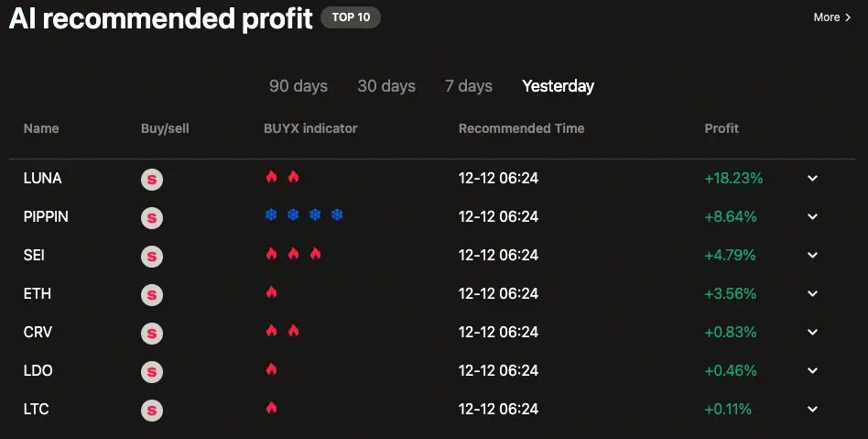Screen dimensions: 868x439
Task: Click the TOP 10 badge
Action: pyautogui.click(x=351, y=17)
